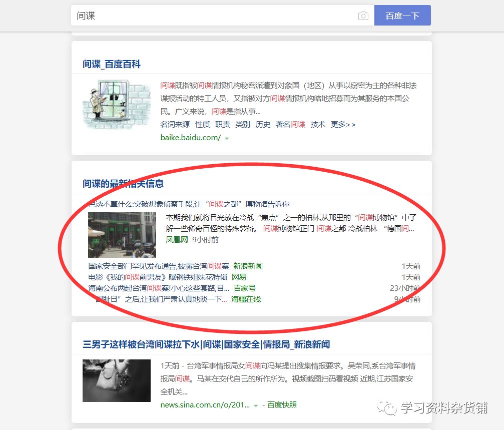Open “国耻日”之后 news item
The image size is (504, 430).
[x=158, y=299]
